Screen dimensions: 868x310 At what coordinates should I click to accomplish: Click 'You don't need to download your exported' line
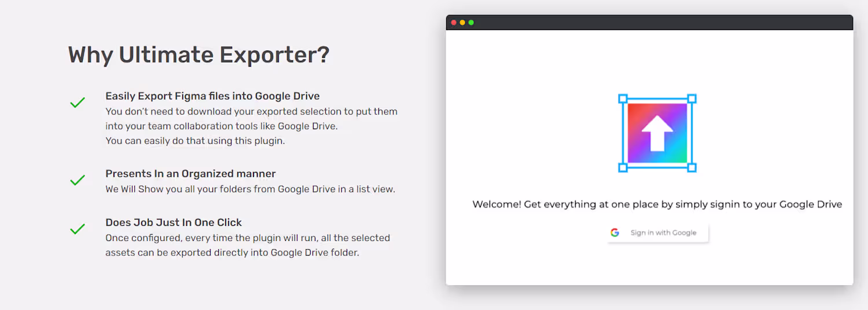(x=251, y=112)
